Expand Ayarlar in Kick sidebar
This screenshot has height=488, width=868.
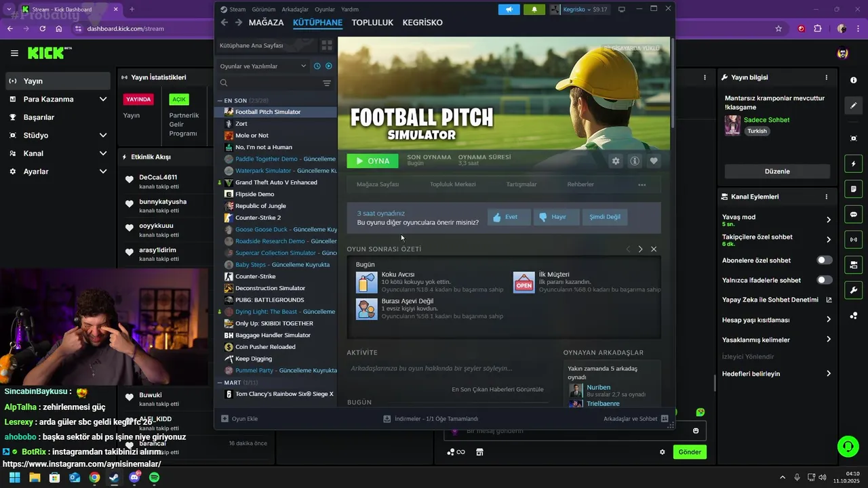103,171
